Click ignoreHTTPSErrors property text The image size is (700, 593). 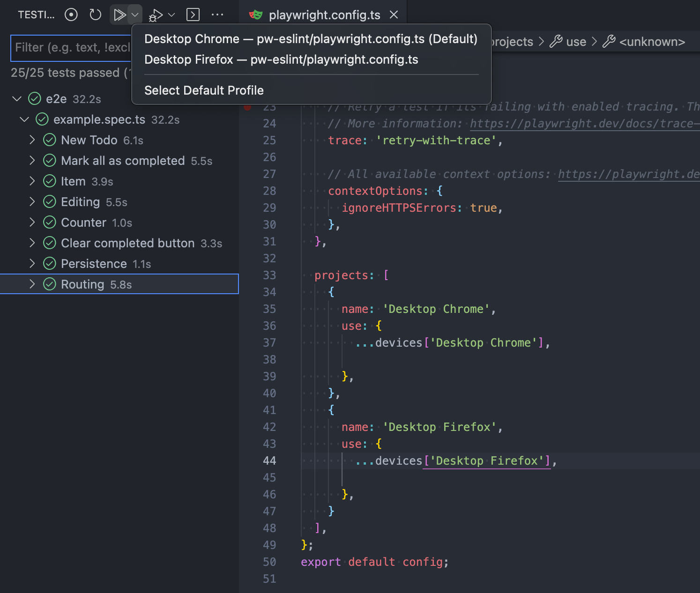399,208
